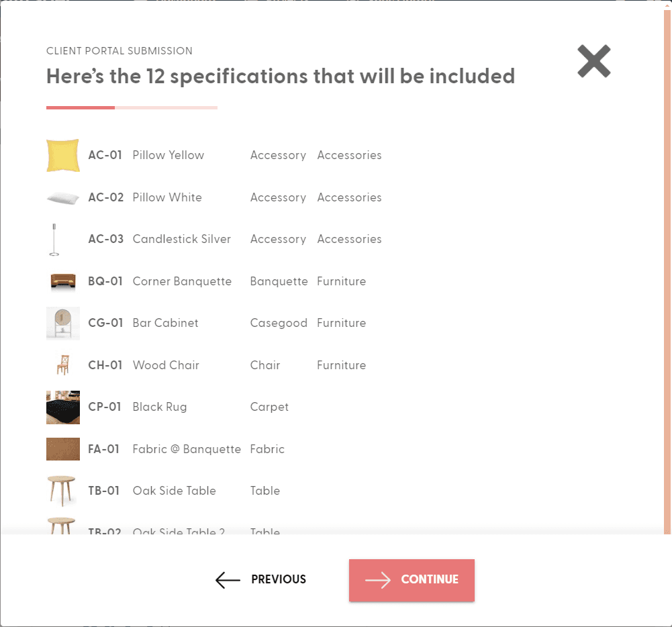
Task: Close the Client Portal Submission dialog
Action: [x=593, y=61]
